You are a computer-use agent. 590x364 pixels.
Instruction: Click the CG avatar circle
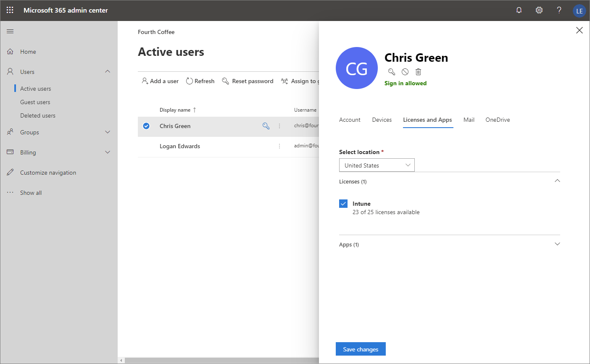coord(357,68)
